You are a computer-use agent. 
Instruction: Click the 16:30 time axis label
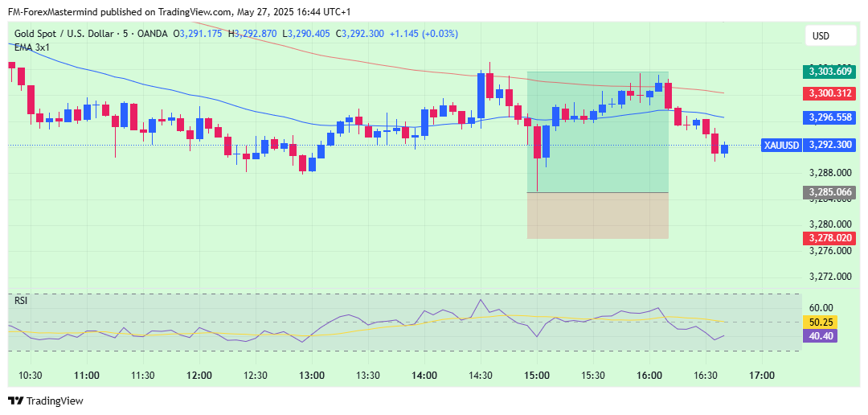tap(706, 375)
